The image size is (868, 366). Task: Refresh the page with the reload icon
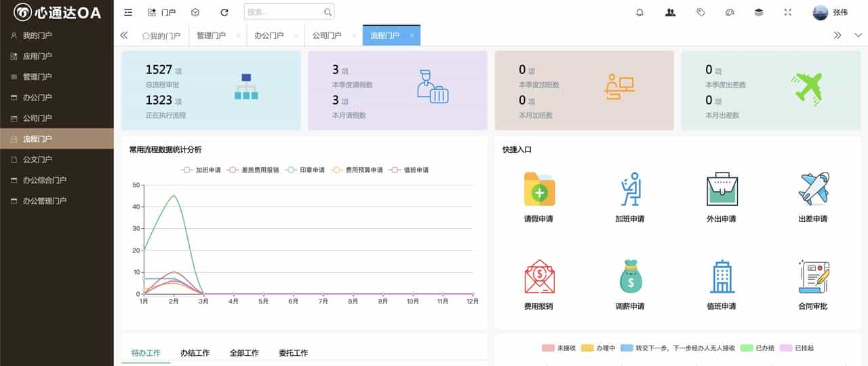(x=224, y=12)
